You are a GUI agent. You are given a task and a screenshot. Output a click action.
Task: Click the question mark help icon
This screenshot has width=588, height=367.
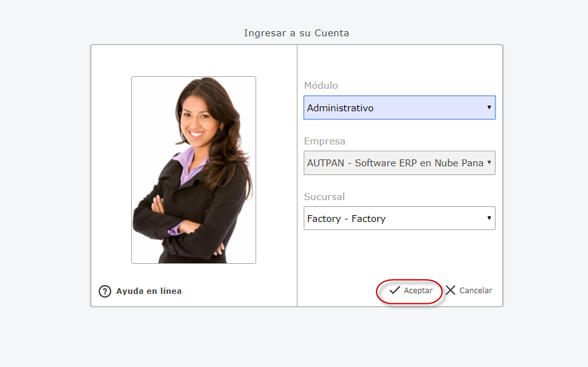[x=105, y=291]
